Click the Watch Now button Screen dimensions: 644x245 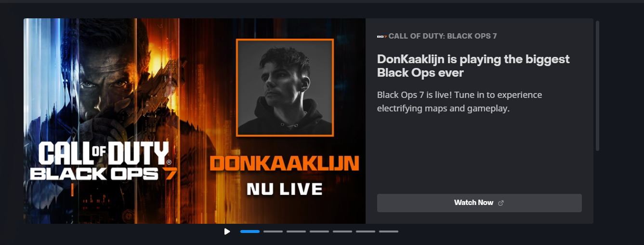479,203
